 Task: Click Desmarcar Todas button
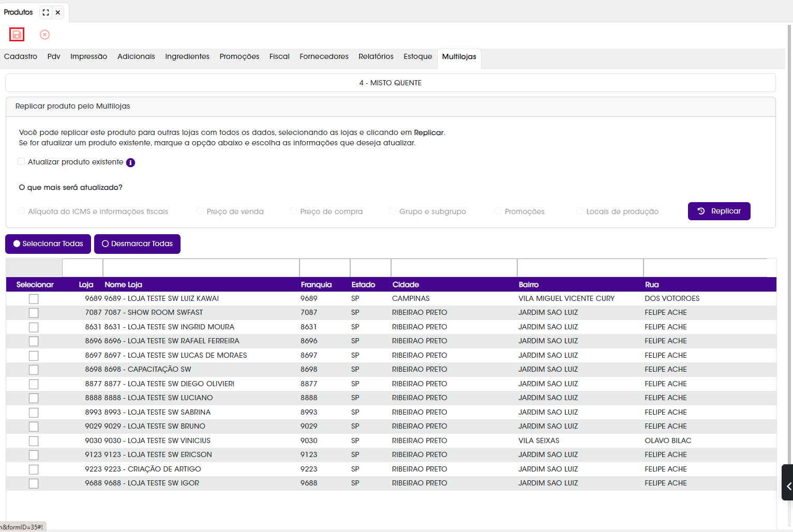(137, 244)
